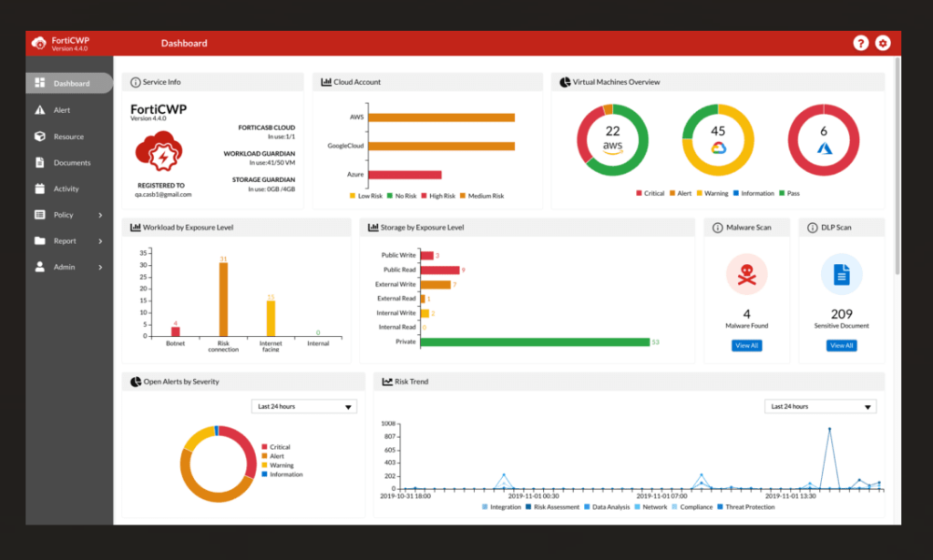Click the Internet facing yellow bar
933x560 pixels.
(x=271, y=319)
